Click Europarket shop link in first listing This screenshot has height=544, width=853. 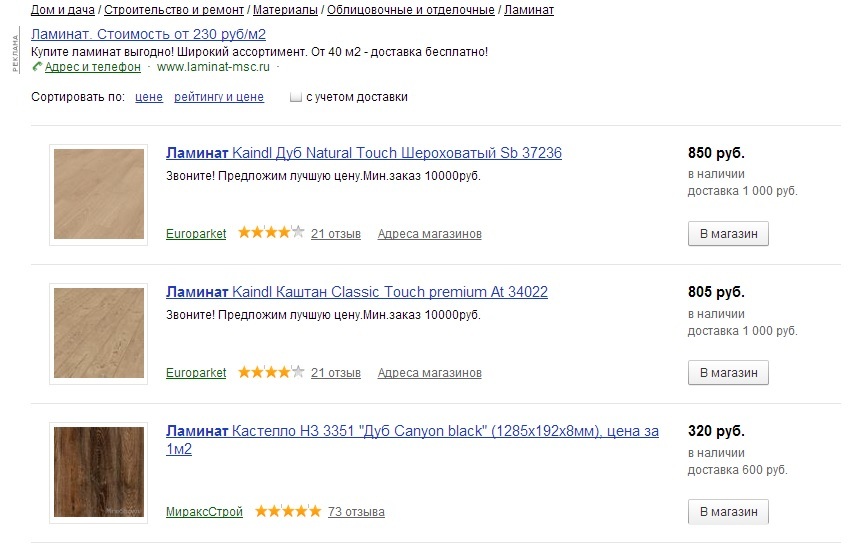click(x=196, y=234)
